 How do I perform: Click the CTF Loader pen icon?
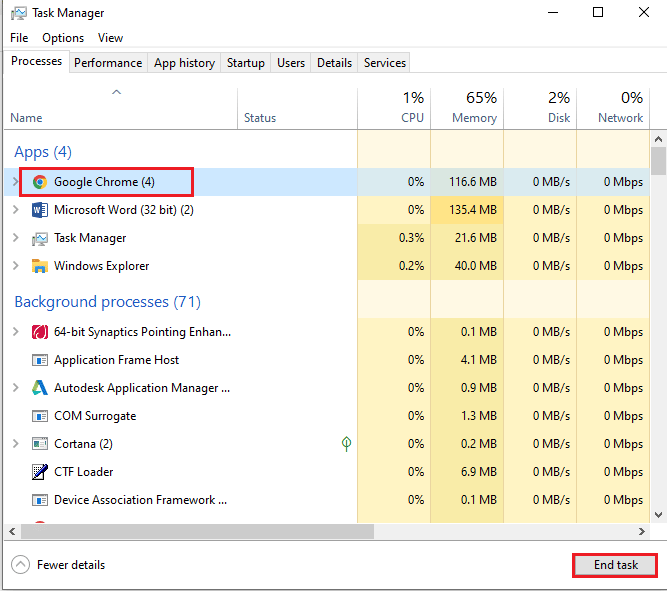click(40, 472)
